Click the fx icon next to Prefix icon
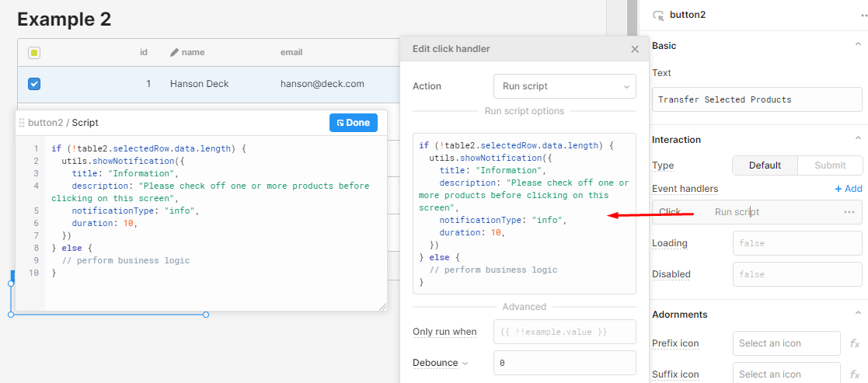Screen dimensions: 868x383 coord(854,343)
